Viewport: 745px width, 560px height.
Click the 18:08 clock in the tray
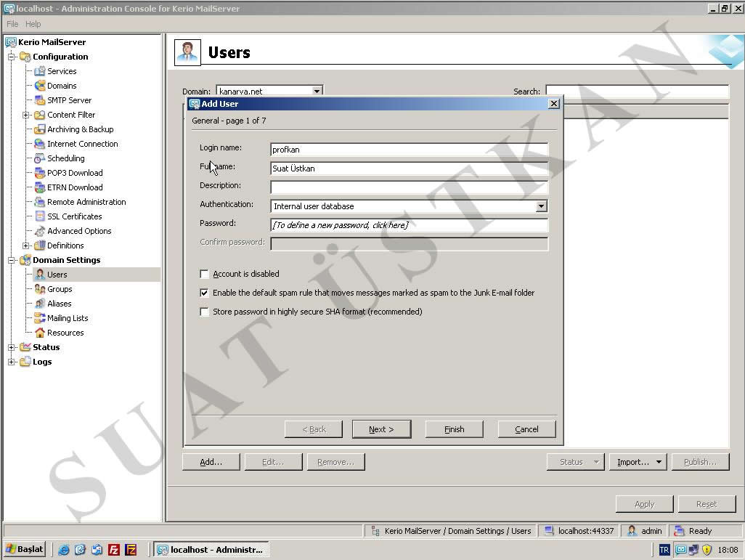click(x=728, y=550)
